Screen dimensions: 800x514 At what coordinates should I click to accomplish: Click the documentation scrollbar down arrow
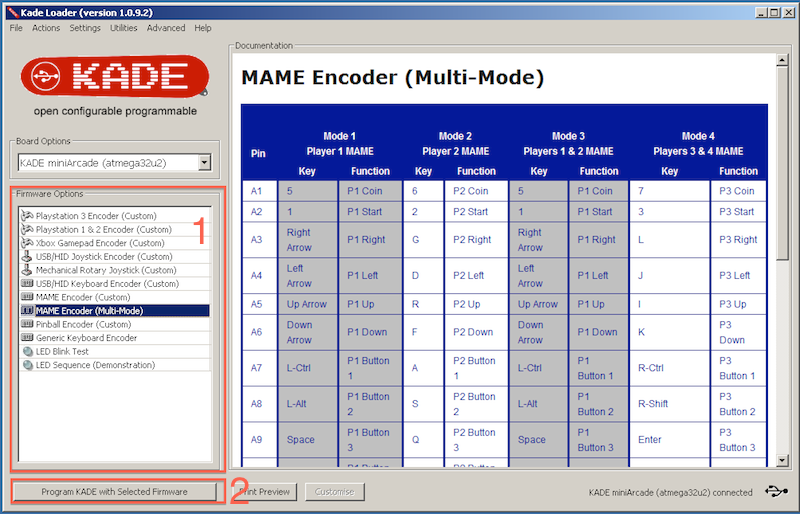click(782, 460)
